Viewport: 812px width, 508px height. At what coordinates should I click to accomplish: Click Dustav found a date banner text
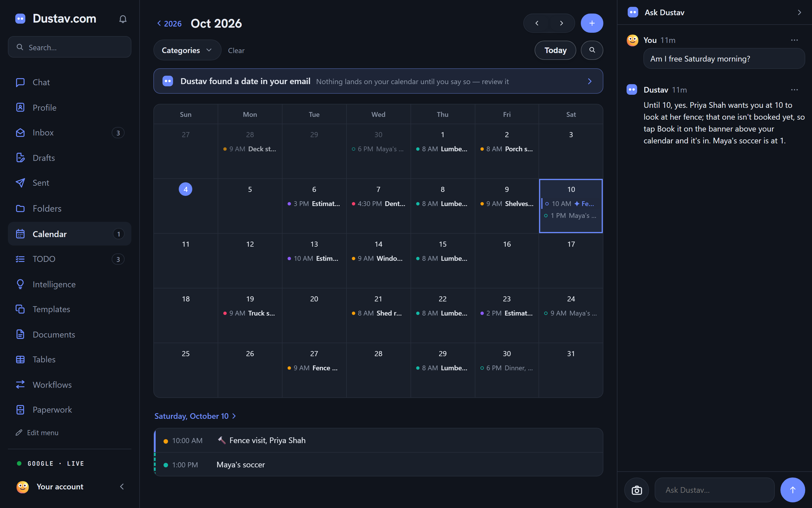245,81
